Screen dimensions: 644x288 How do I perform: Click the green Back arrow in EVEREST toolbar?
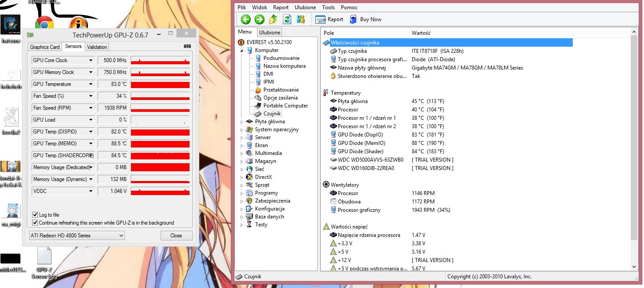[245, 19]
